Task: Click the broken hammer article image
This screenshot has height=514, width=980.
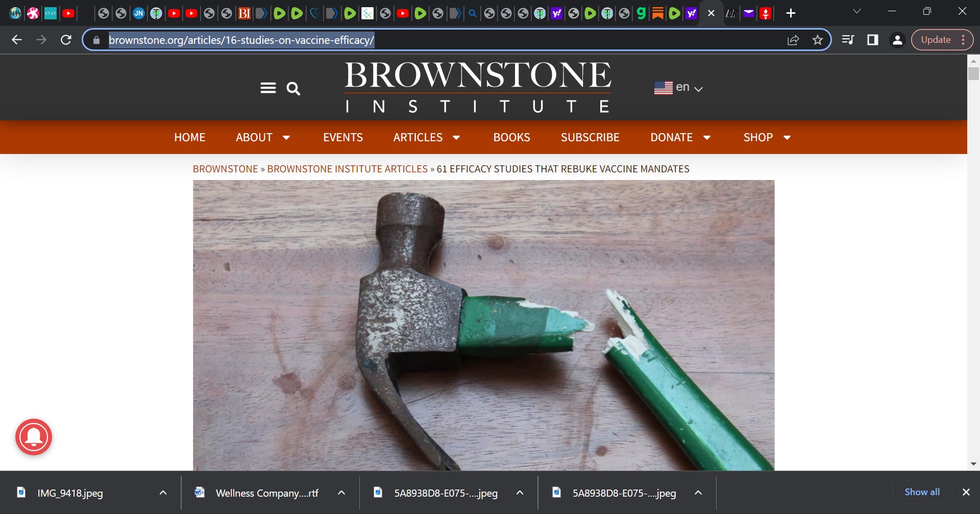Action: tap(483, 325)
